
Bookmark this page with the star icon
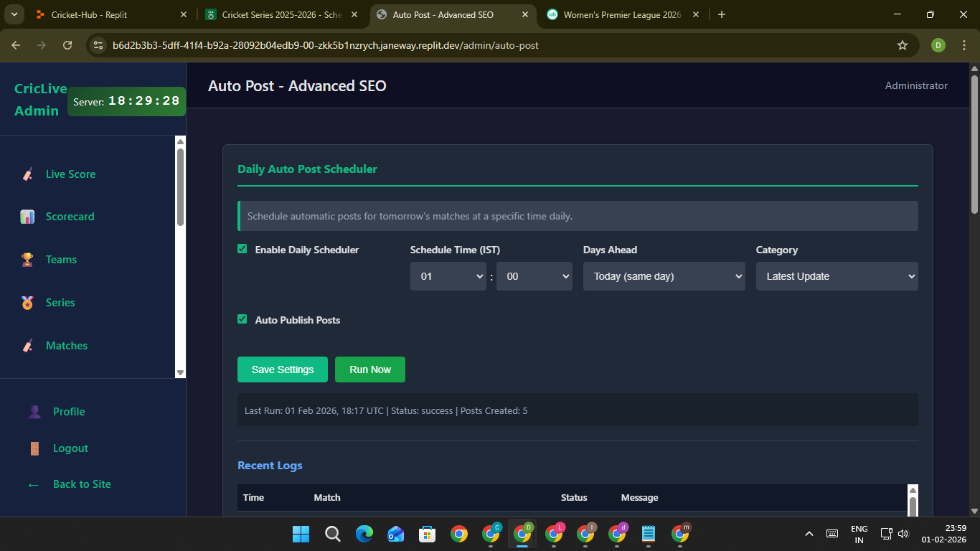[x=903, y=45]
